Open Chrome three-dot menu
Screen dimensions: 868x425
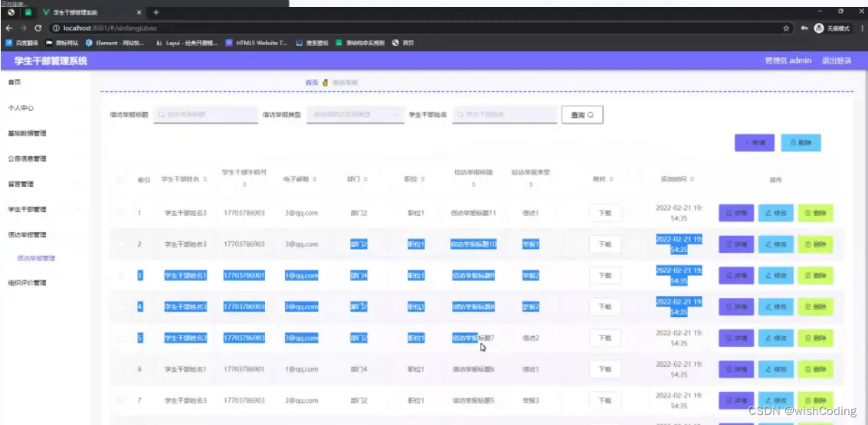click(862, 28)
